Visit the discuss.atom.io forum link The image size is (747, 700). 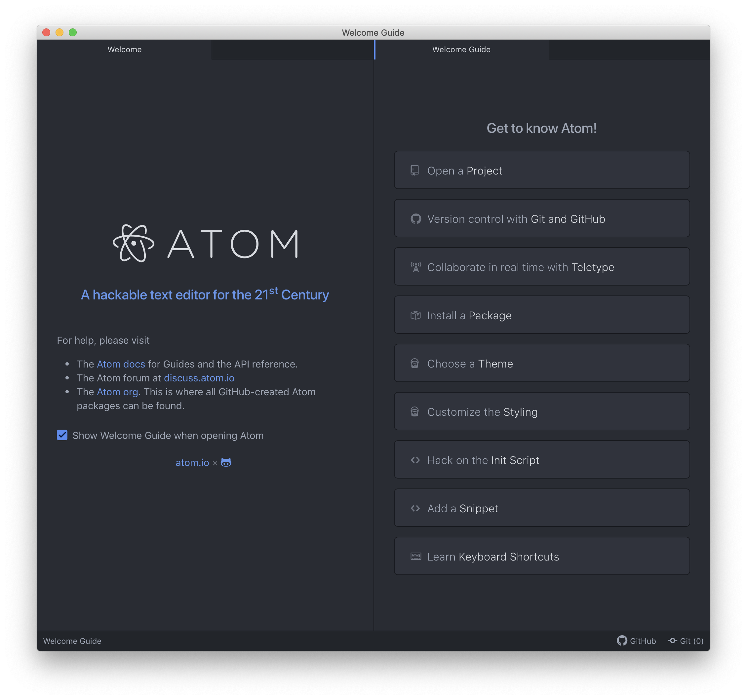pyautogui.click(x=199, y=378)
